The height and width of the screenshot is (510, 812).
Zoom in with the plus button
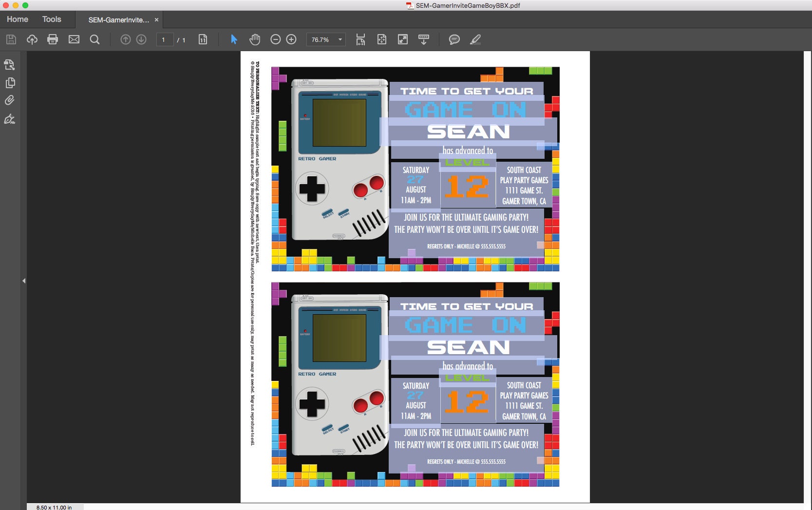(291, 39)
